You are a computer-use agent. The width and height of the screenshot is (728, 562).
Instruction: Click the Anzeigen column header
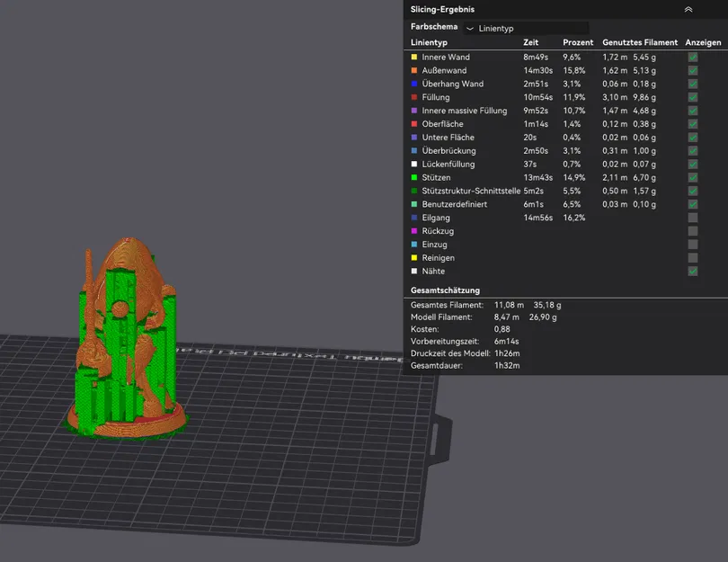[x=702, y=43]
